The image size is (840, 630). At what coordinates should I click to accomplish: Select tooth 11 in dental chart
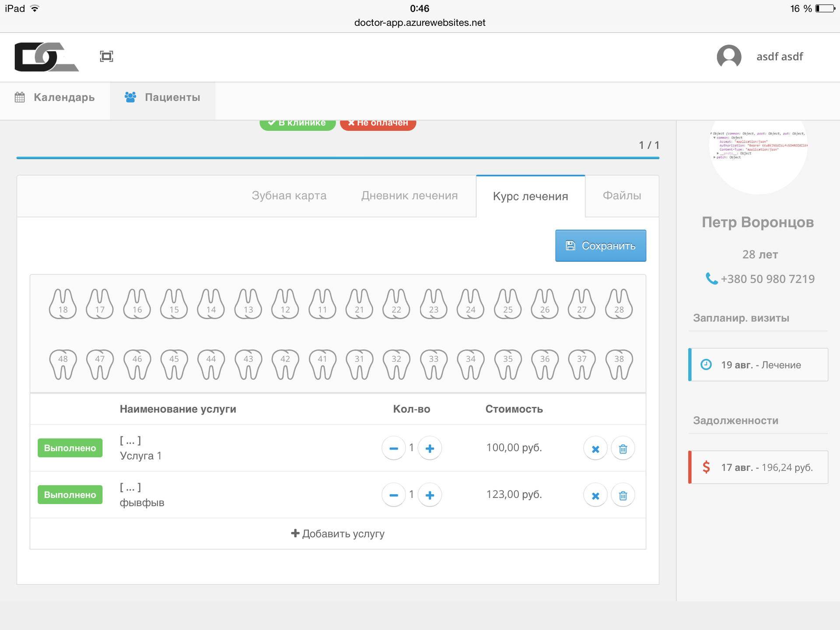point(322,304)
